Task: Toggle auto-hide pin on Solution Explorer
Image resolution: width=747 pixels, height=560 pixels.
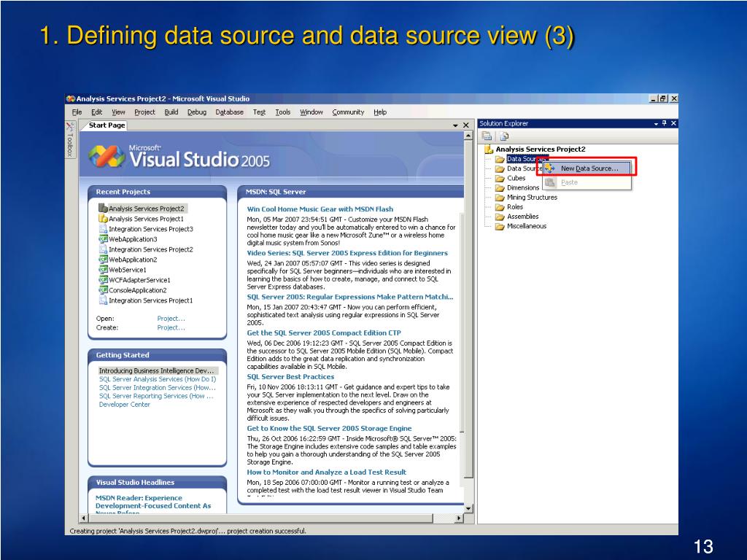Action: [664, 123]
